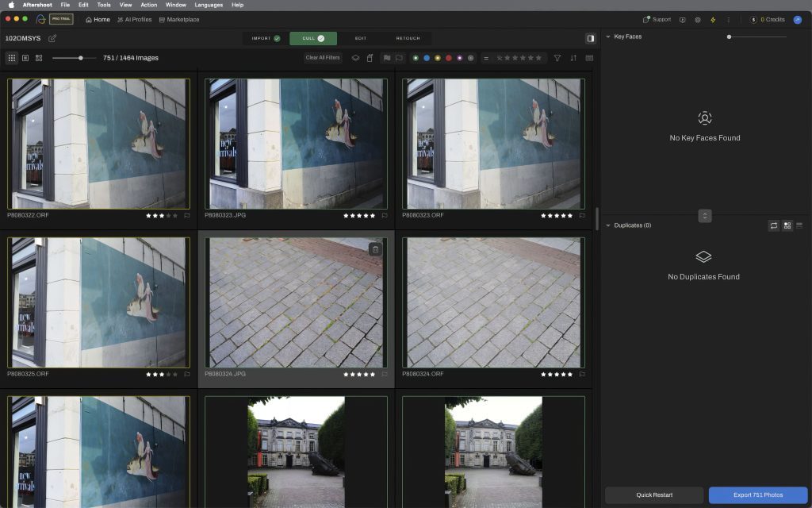Rename album 102OMSYS with pencil icon
This screenshot has height=508, width=812.
52,38
